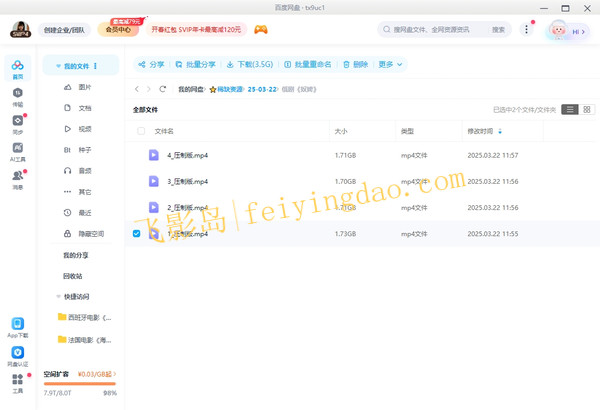Click 我的网盘 in breadcrumb
The image size is (600, 410).
pyautogui.click(x=191, y=89)
